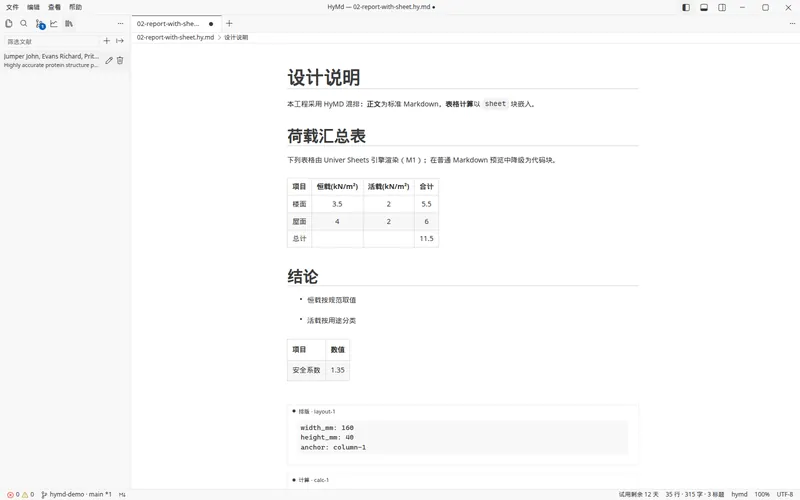Click the 35 行 · 315 字 document stats
Viewport: 800px width, 500px height.
(694, 494)
